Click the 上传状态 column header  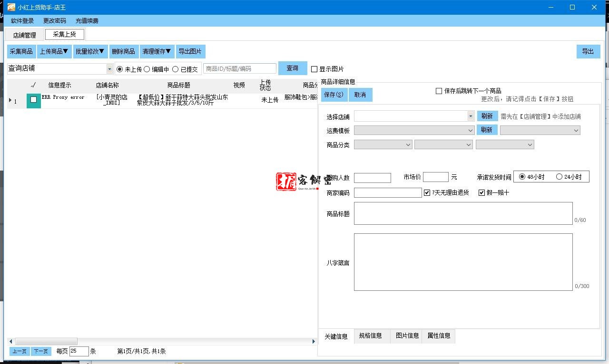265,86
